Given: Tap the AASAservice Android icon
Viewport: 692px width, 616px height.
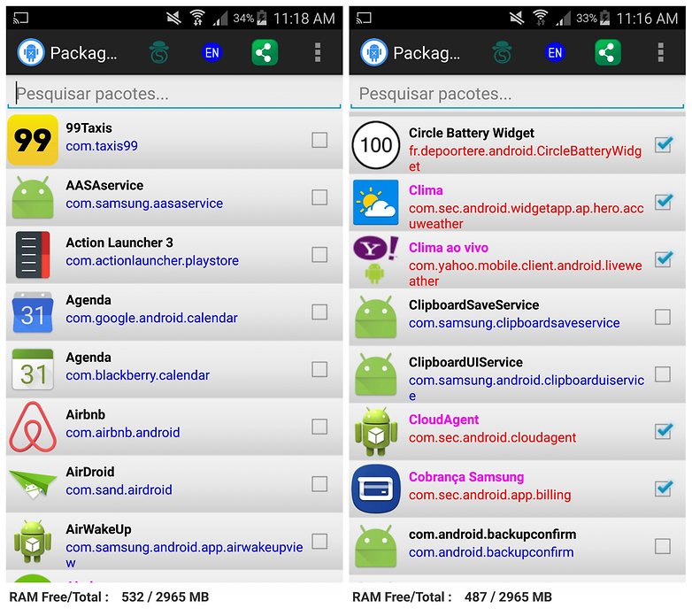Looking at the screenshot, I should [x=33, y=197].
